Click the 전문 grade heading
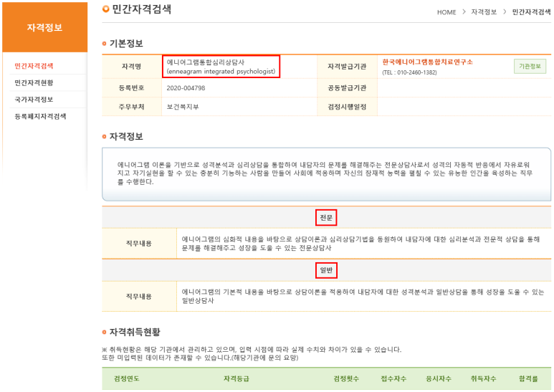554x392 pixels. point(326,218)
